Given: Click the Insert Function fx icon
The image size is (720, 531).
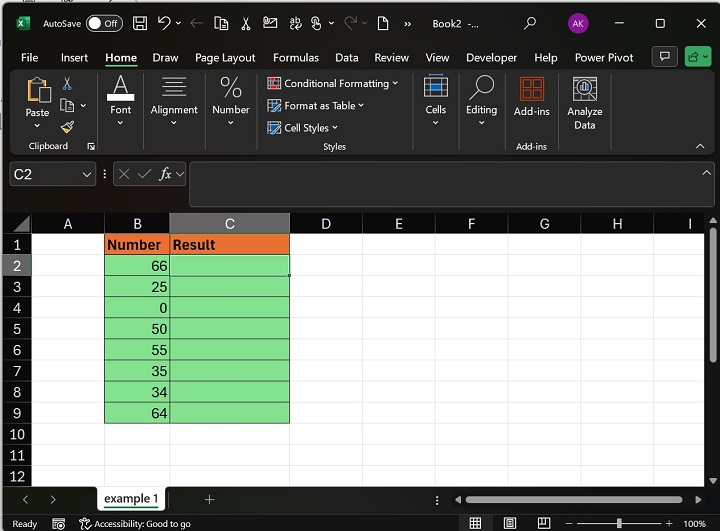Looking at the screenshot, I should [166, 174].
